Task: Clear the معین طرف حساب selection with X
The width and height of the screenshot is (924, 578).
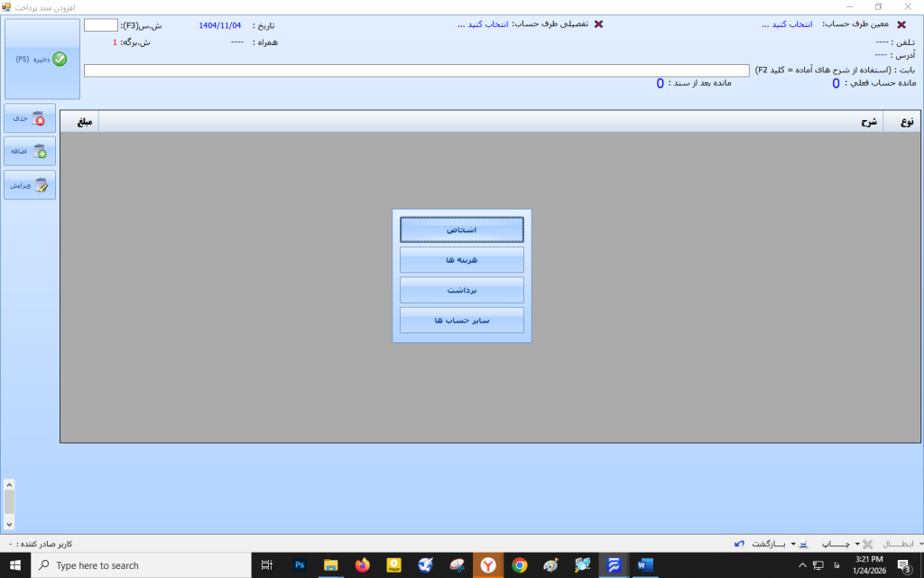Action: 901,24
